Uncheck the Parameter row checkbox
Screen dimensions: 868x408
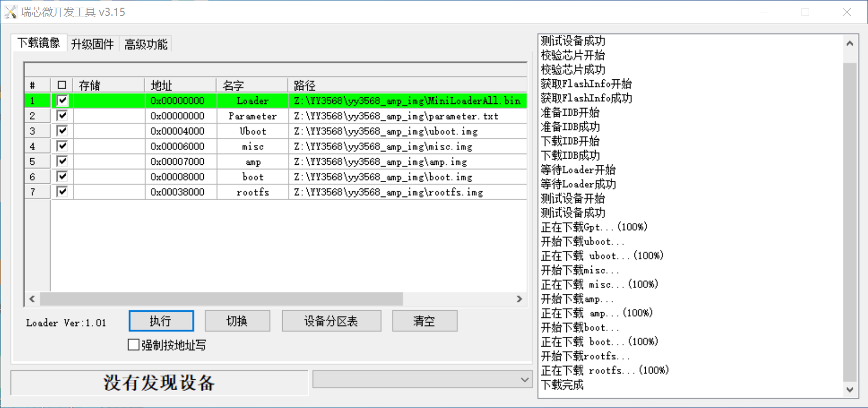(x=62, y=116)
